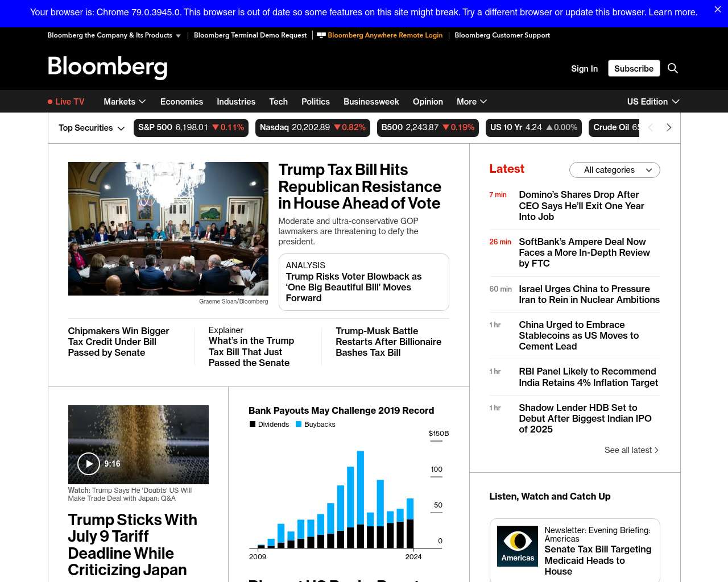Open Trump Sticks With July 9 Tariff headline
The height and width of the screenshot is (582, 728).
click(x=133, y=544)
